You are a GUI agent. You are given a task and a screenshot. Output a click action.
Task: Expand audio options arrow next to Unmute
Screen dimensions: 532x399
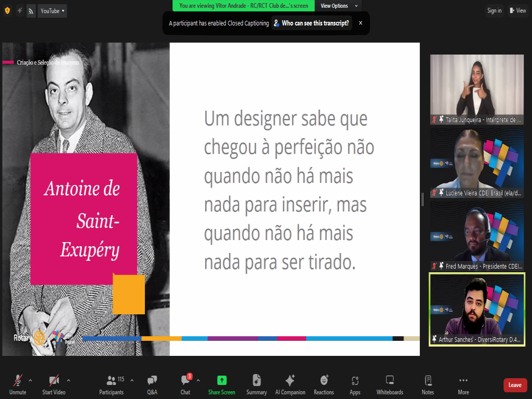[30, 380]
